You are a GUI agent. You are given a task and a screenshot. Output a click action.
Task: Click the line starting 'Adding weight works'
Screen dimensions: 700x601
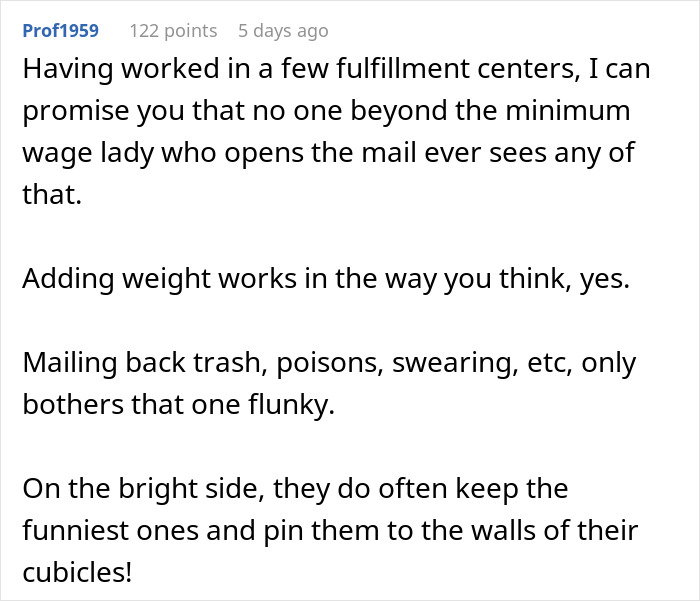point(326,279)
